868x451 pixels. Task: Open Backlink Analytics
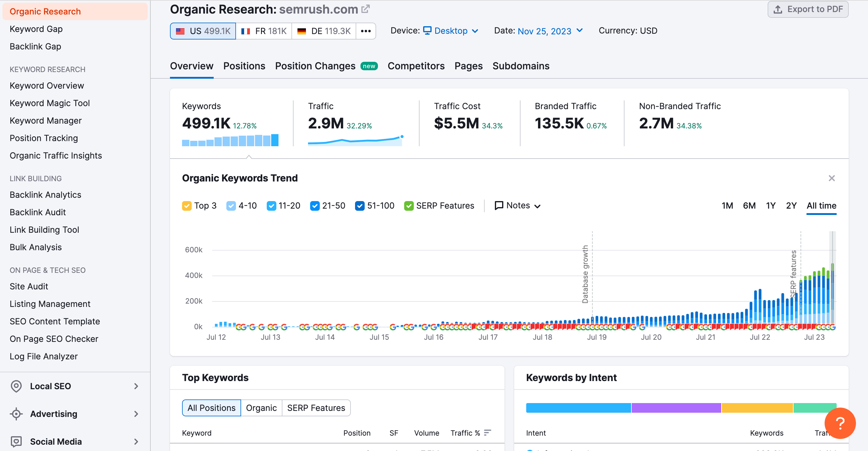pos(46,195)
